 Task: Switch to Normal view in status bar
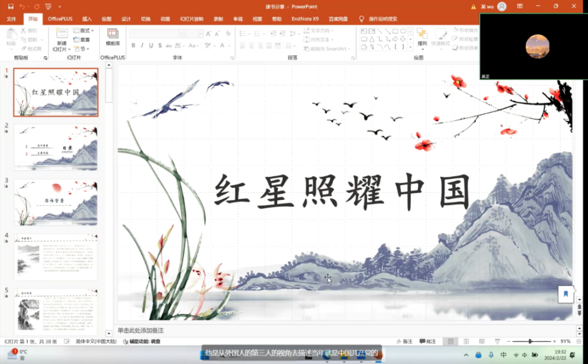tap(450, 341)
